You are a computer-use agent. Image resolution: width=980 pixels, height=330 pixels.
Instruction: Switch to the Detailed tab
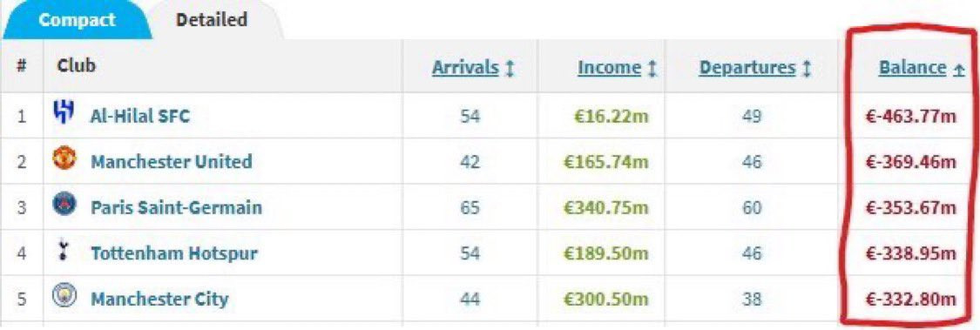click(x=212, y=19)
